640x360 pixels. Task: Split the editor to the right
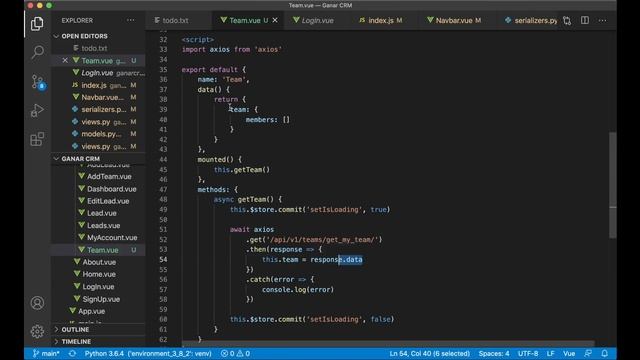(x=585, y=20)
